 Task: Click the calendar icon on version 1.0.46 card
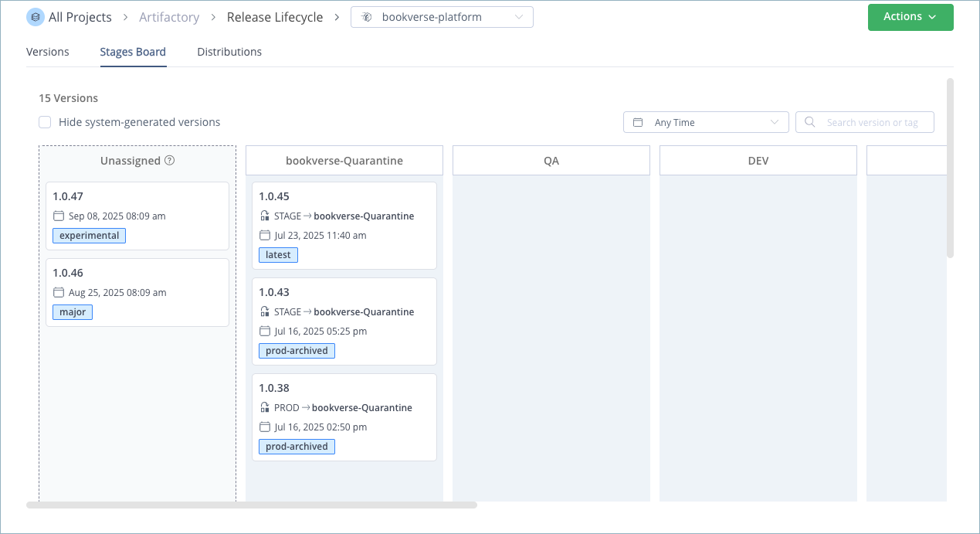(59, 292)
